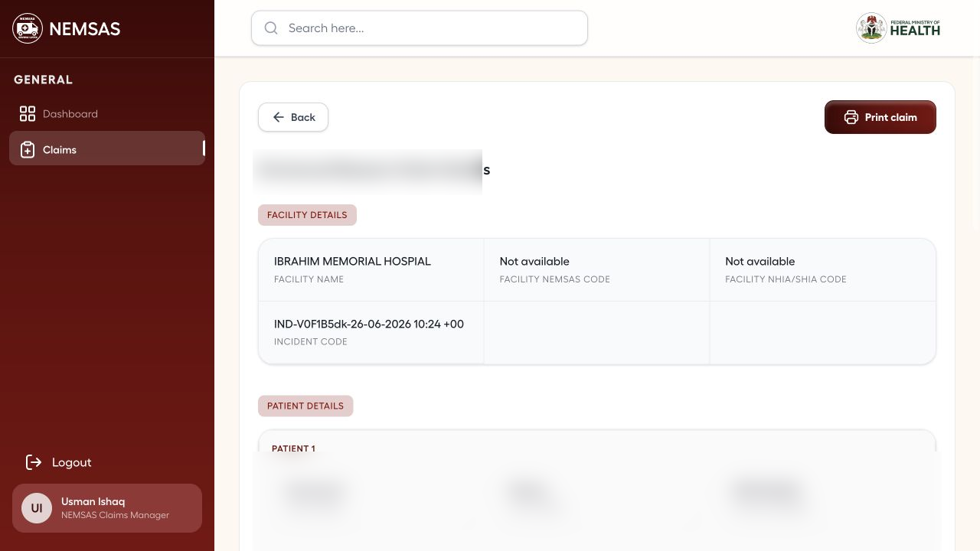
Task: Log out using the Logout link
Action: pos(59,462)
